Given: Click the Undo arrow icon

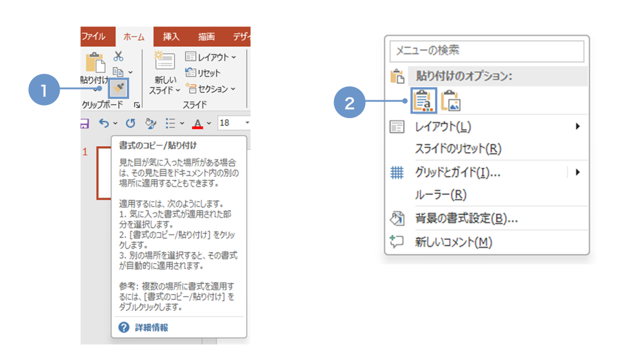Looking at the screenshot, I should 104,123.
